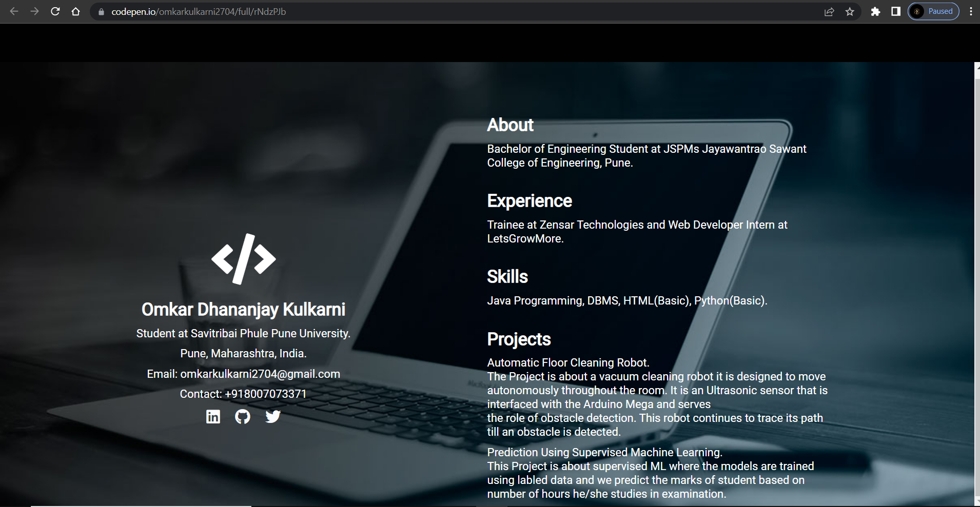Toggle the bookmark star for this page
980x507 pixels.
tap(850, 11)
